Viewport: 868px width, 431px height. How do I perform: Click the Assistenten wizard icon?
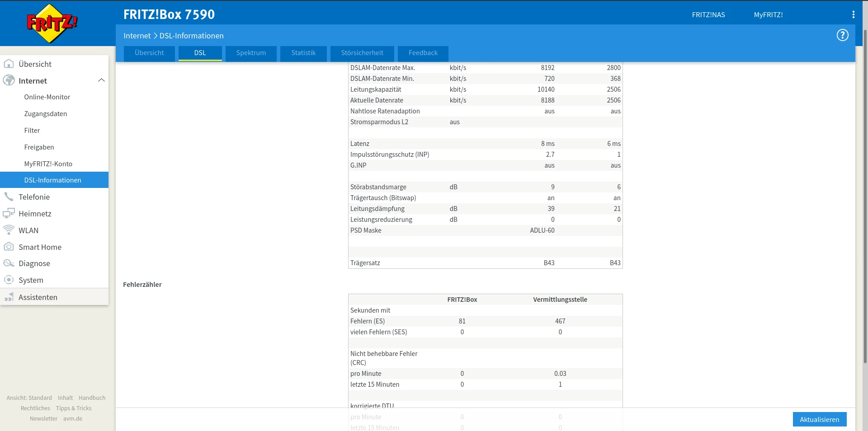(9, 297)
